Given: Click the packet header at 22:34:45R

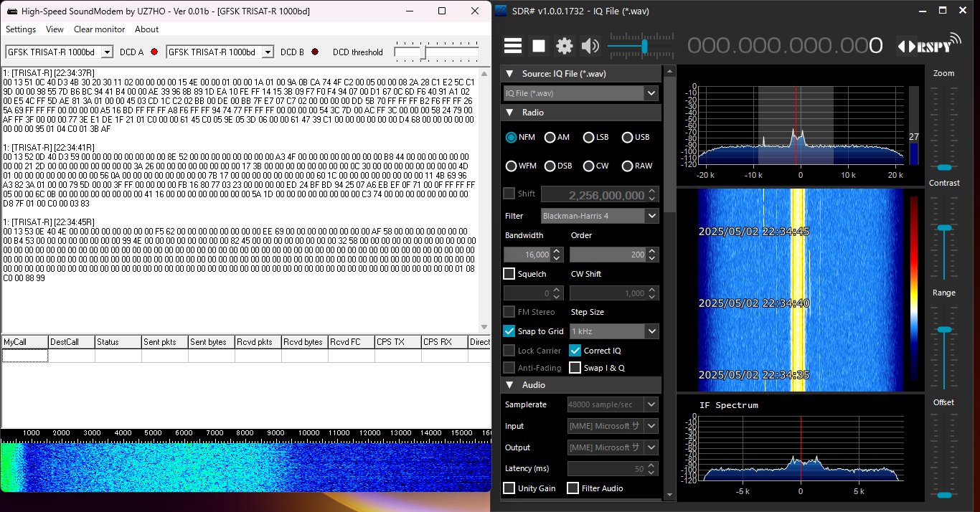Looking at the screenshot, I should (49, 222).
